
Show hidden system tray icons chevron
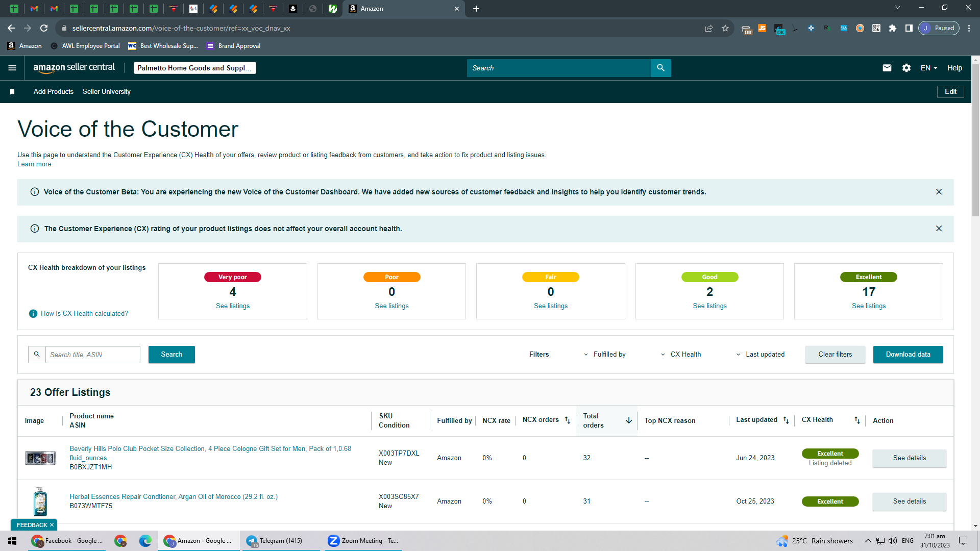(868, 541)
